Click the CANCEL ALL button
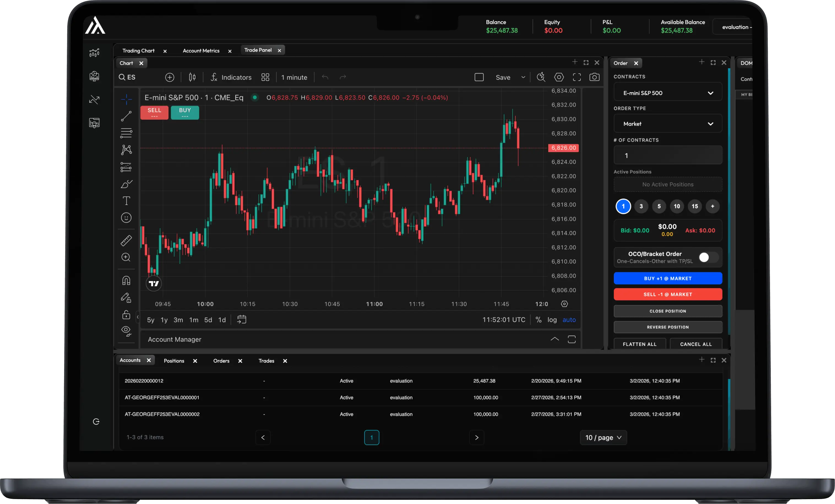Viewport: 835px width, 504px height. 696,344
